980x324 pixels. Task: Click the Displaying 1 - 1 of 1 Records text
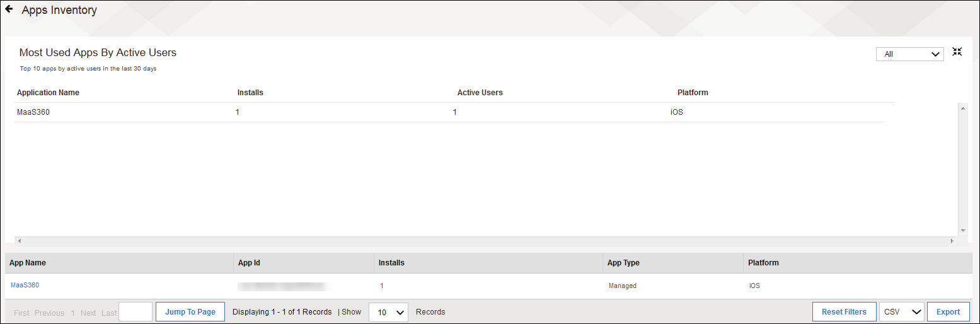[x=282, y=312]
